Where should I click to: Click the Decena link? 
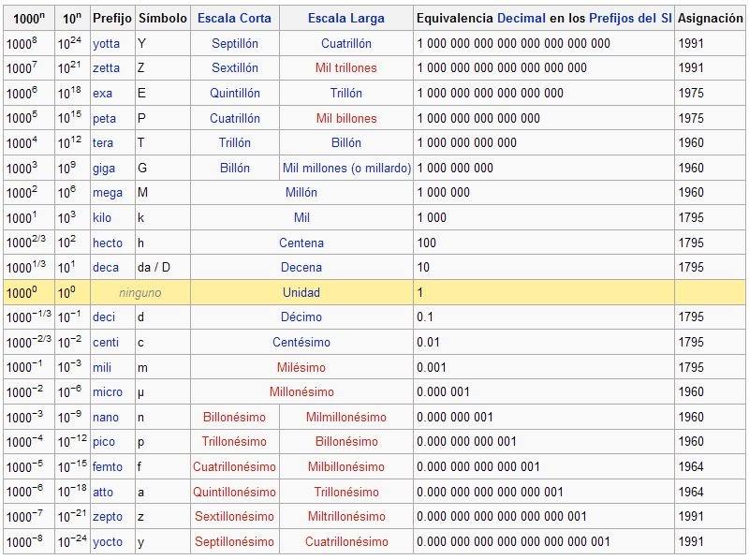(x=301, y=267)
